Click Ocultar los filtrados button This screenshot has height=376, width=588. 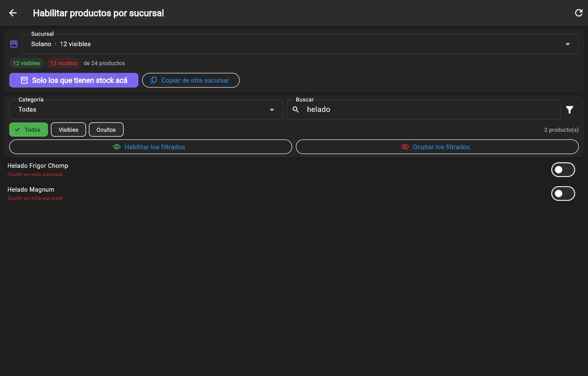[437, 147]
